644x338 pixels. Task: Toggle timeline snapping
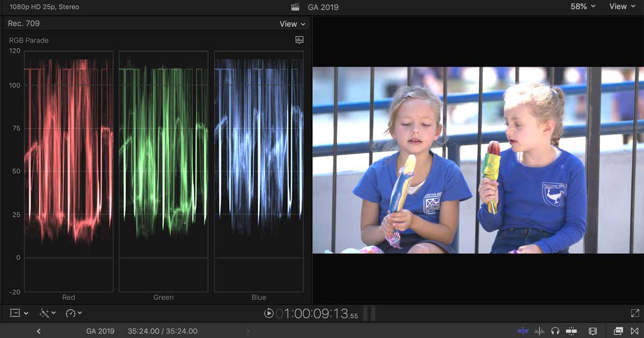coord(572,332)
